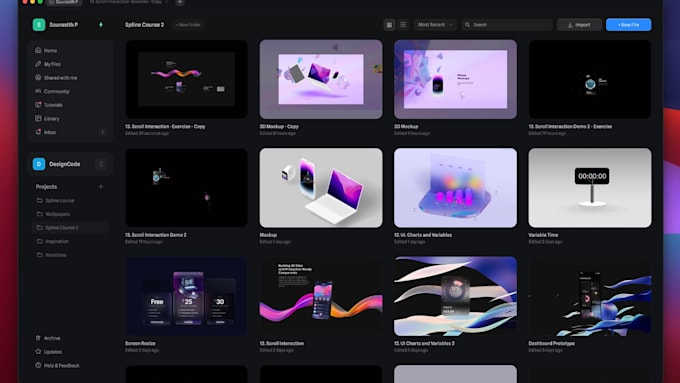
Task: Open the 3D Mockup - Copy thumbnail
Action: [321, 79]
